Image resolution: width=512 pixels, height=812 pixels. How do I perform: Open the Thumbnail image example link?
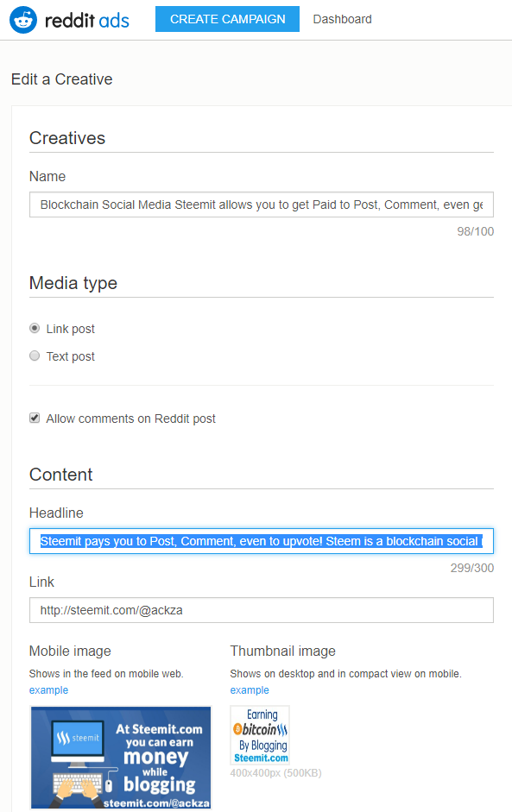250,690
